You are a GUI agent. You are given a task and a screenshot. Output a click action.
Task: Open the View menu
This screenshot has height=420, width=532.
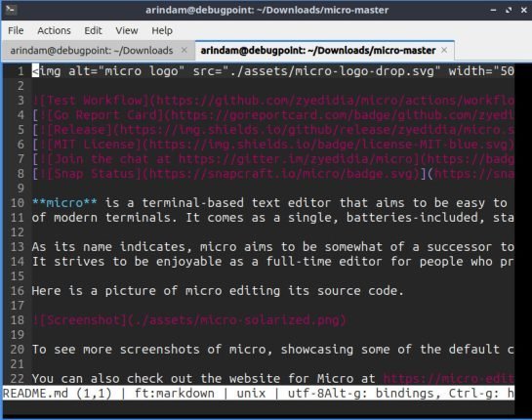point(127,30)
